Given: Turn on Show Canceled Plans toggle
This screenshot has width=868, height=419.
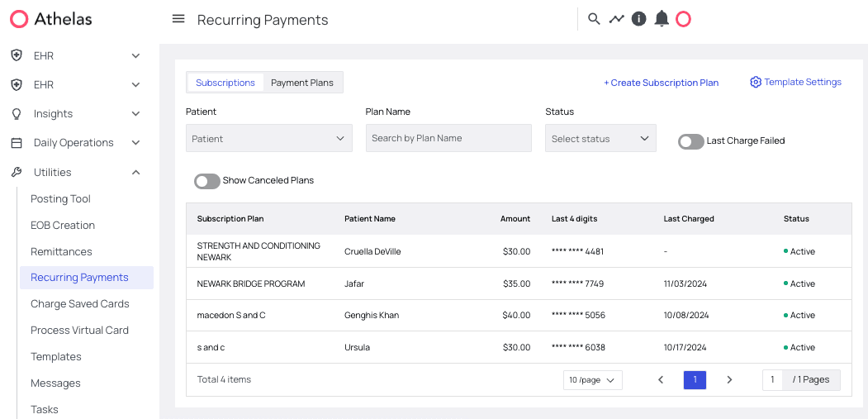Looking at the screenshot, I should 207,181.
